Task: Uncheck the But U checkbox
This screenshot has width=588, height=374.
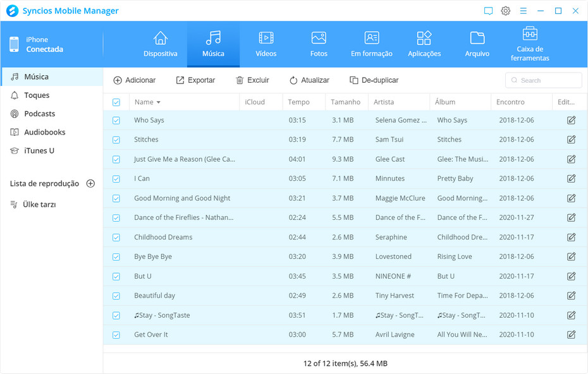Action: click(116, 276)
